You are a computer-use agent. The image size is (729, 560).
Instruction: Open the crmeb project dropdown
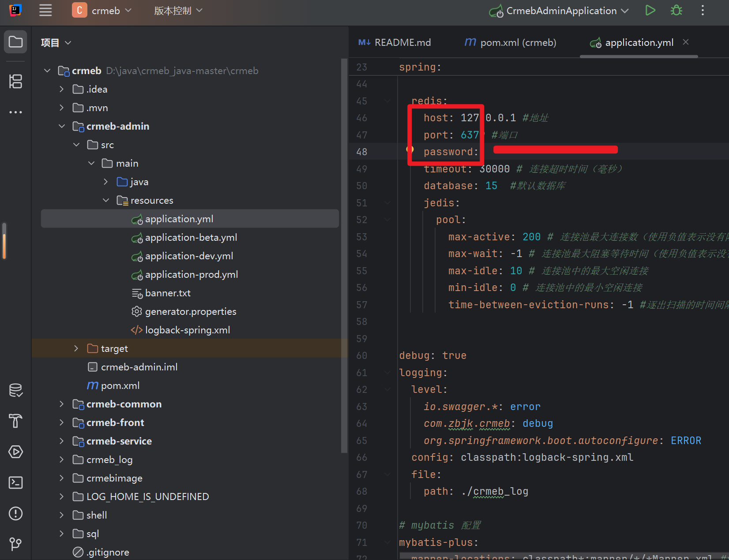[x=112, y=11]
